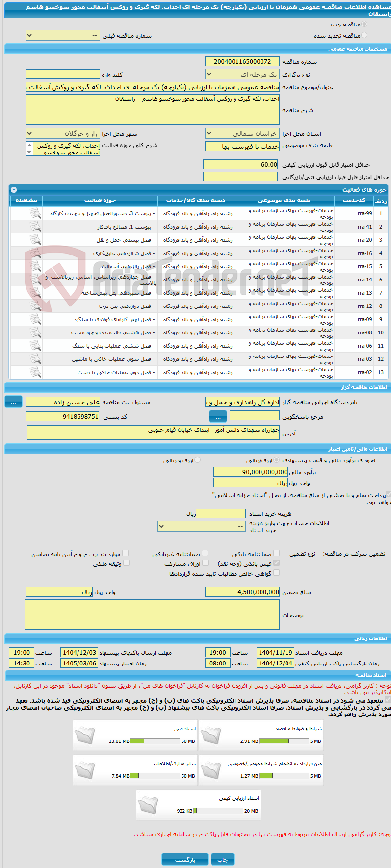Open the اسناد ارزیابی کیفی folder icon

coord(148,805)
